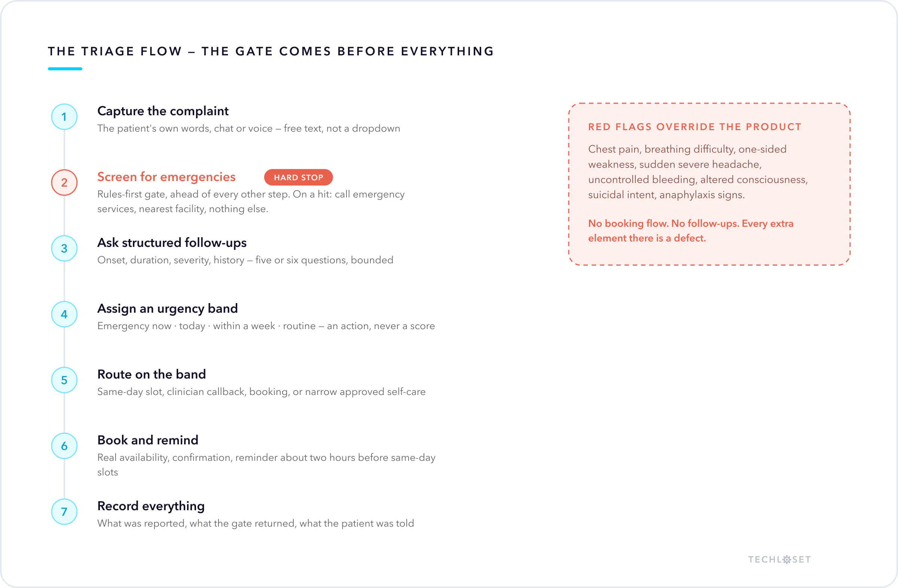Click the gear icon in Techloset logo
This screenshot has width=898, height=588.
(x=787, y=559)
